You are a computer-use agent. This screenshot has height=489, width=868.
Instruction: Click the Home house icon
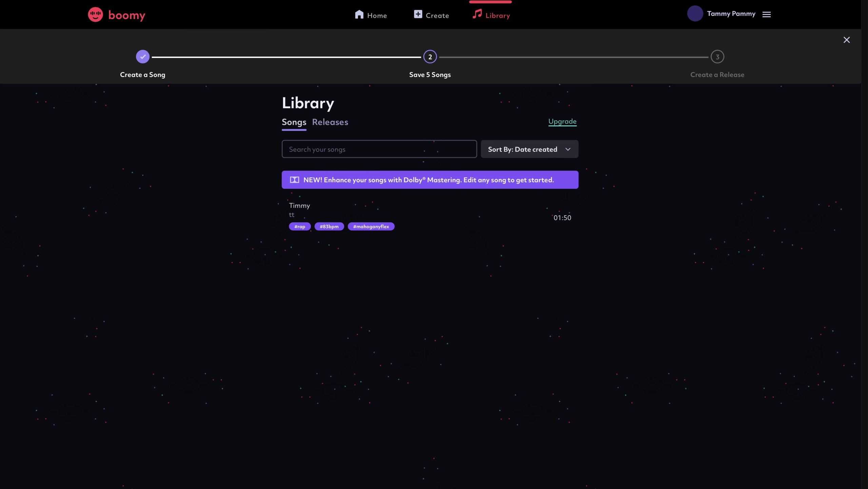tap(359, 14)
